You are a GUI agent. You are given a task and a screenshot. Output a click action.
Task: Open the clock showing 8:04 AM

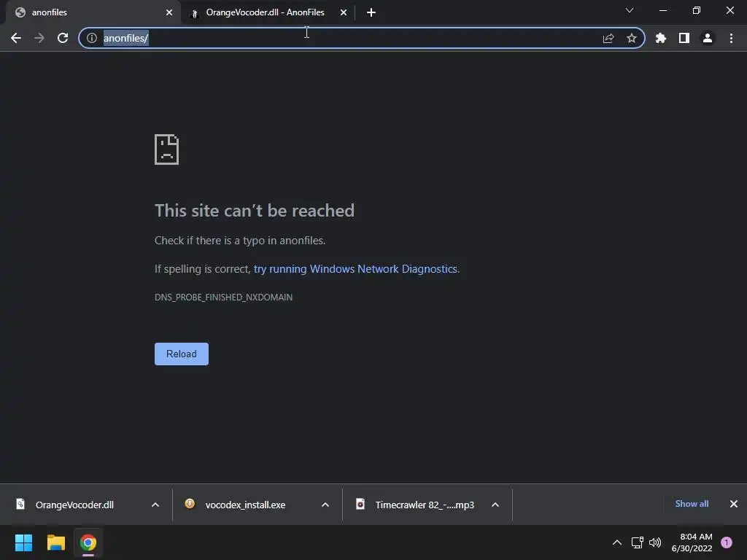pos(692,542)
